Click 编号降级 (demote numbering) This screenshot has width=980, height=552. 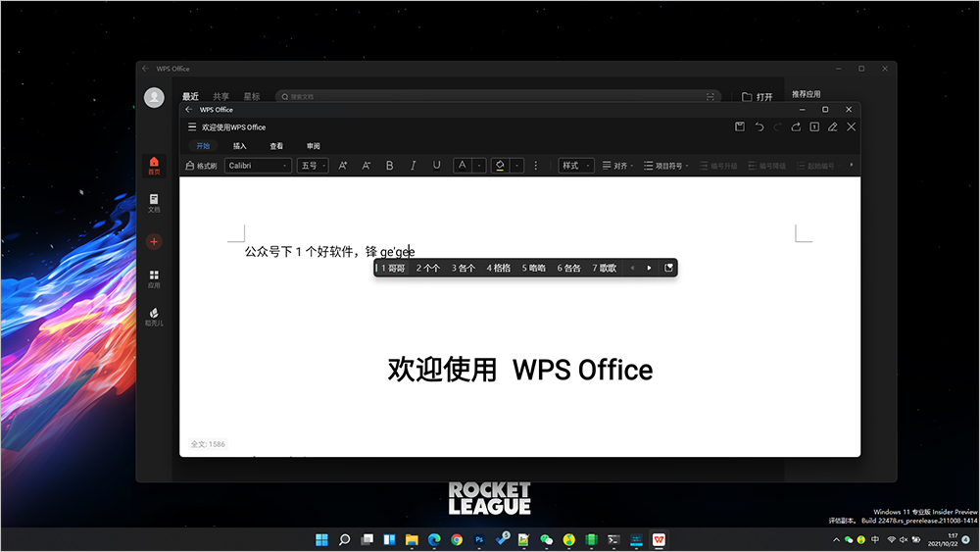tap(767, 166)
